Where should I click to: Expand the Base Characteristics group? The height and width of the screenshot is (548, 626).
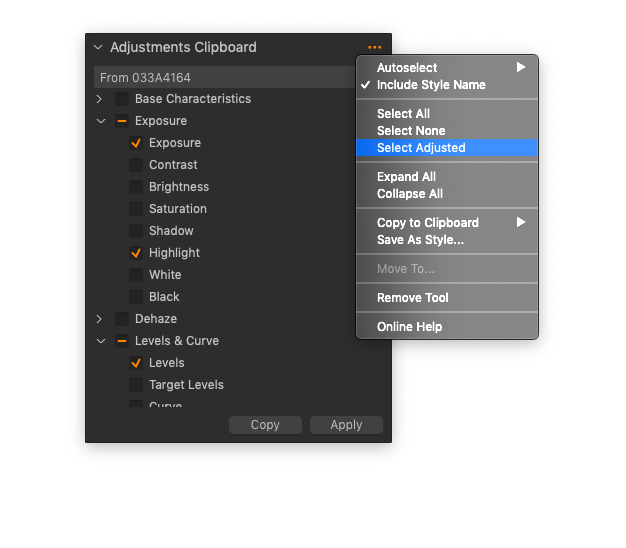pyautogui.click(x=99, y=99)
